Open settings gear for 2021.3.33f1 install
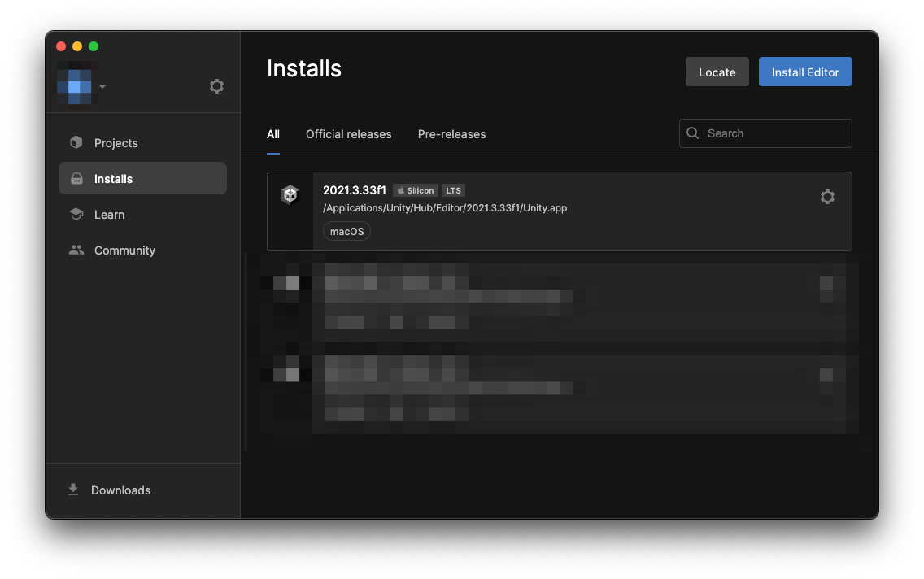 coord(827,197)
